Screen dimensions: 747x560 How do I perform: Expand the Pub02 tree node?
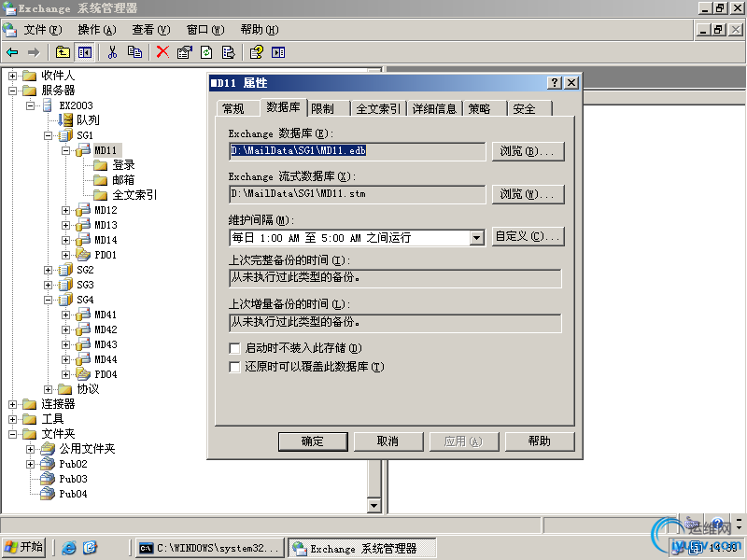tap(31, 464)
